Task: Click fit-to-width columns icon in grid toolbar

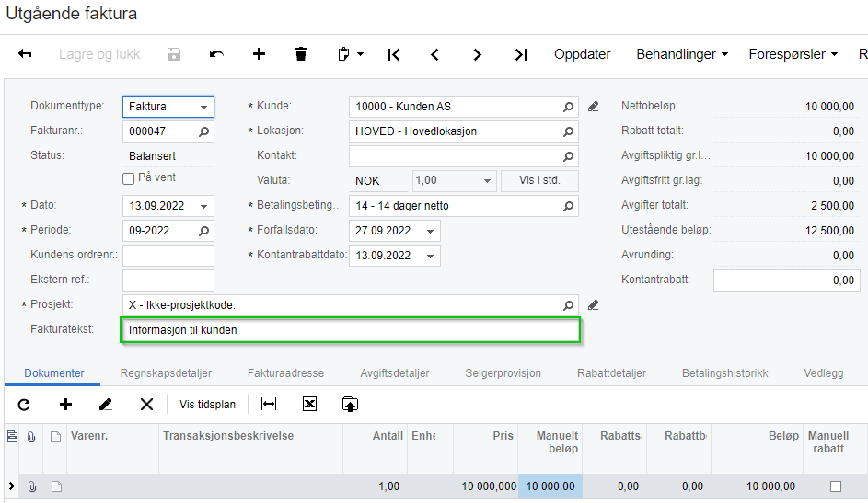Action: [x=269, y=404]
